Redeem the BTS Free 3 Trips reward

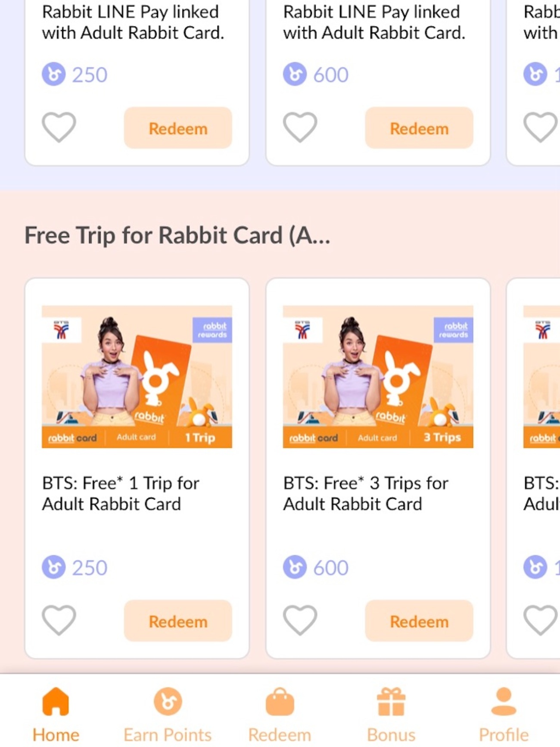pos(419,621)
